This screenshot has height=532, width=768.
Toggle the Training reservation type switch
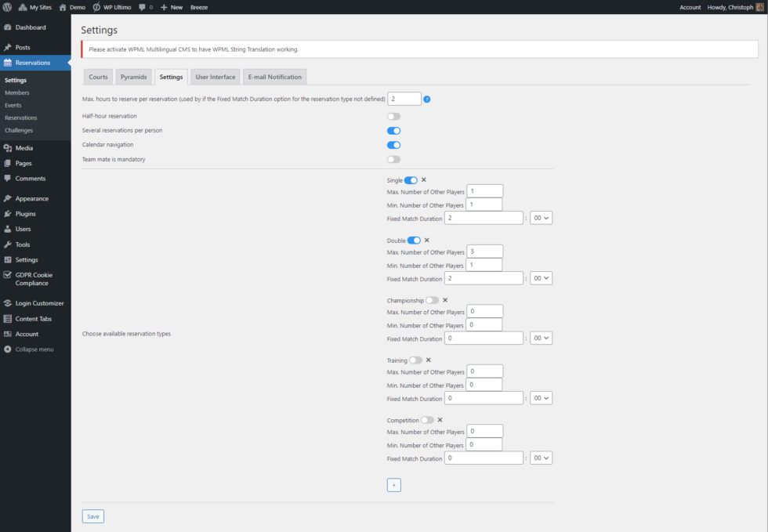[x=415, y=360]
